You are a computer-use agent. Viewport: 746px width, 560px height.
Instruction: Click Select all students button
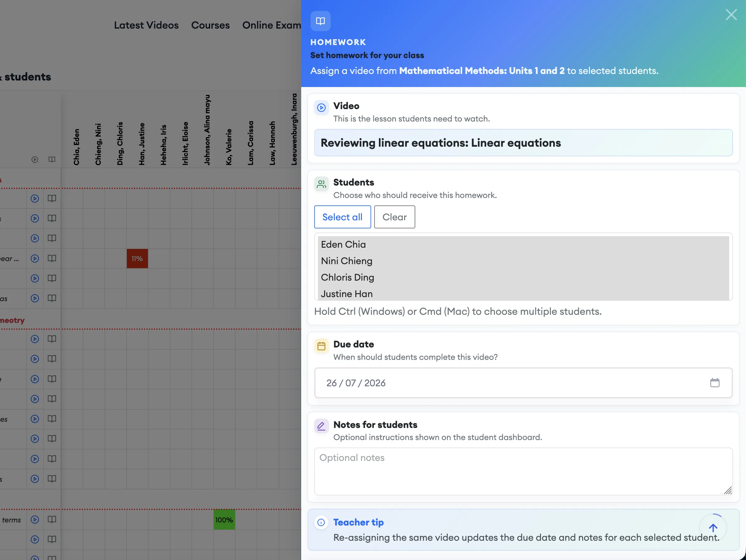[x=342, y=217]
